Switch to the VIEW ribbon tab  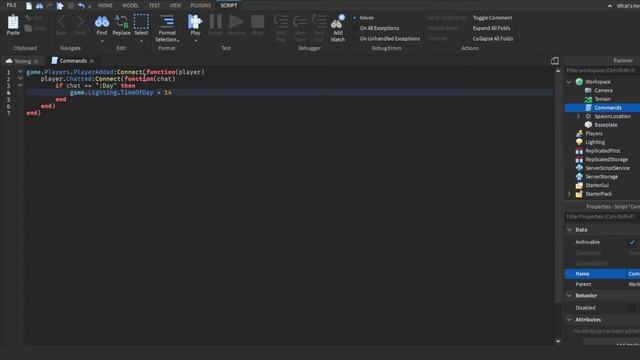pos(175,5)
